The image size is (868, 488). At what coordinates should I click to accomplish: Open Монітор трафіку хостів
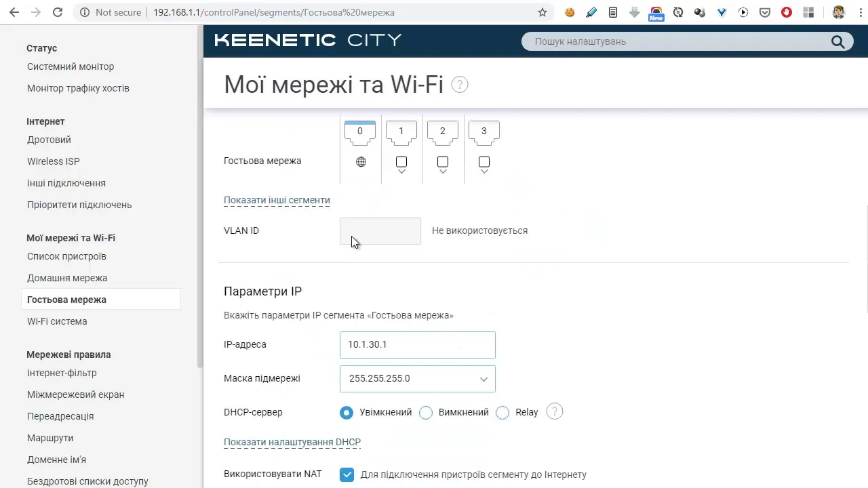point(78,88)
